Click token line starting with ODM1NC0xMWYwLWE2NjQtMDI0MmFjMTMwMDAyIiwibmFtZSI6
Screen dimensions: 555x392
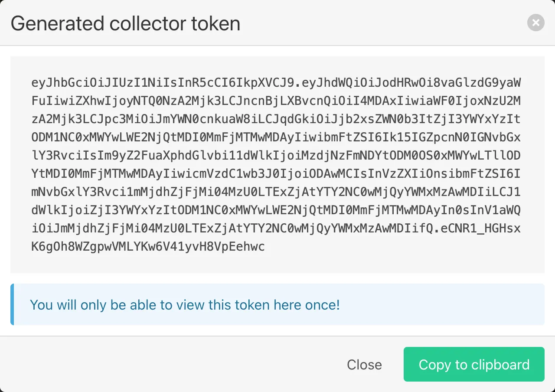pyautogui.click(x=276, y=137)
